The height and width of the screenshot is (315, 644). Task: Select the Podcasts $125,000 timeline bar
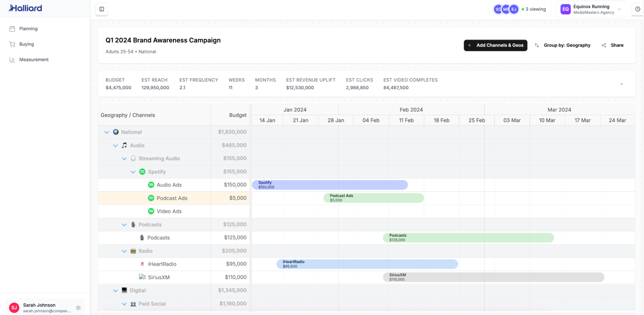[468, 238]
